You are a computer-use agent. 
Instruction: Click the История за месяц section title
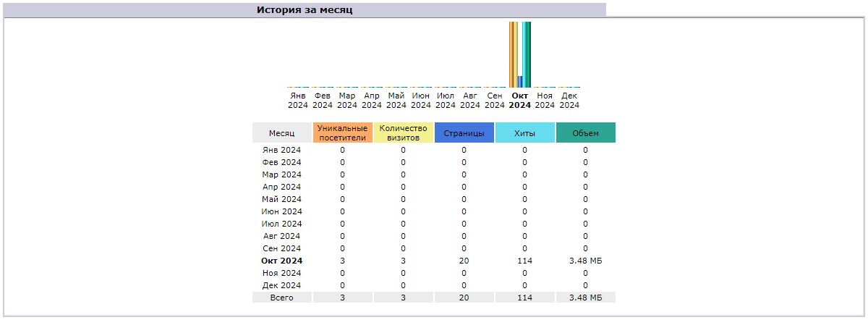pyautogui.click(x=305, y=10)
